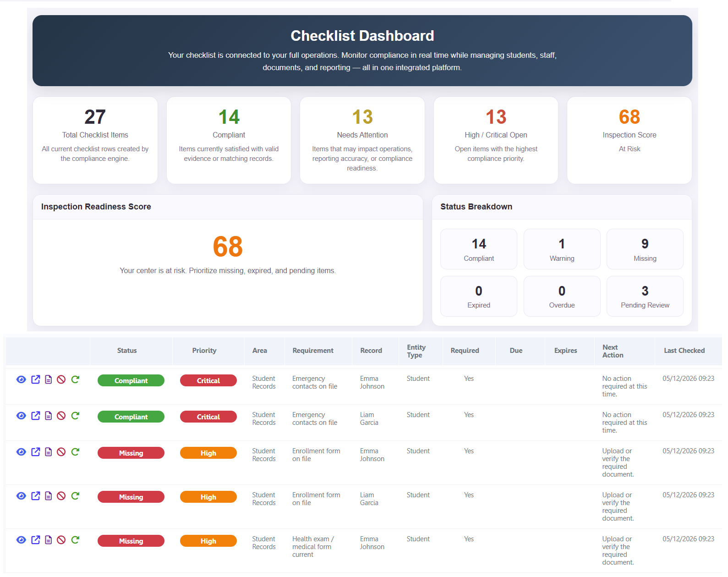The width and height of the screenshot is (728, 577).
Task: Refresh the Health exam checklist item
Action: (75, 540)
